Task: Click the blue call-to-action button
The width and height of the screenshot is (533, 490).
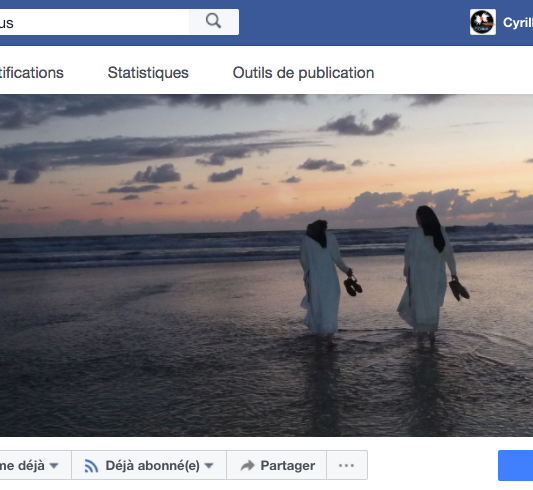Action: click(x=515, y=466)
